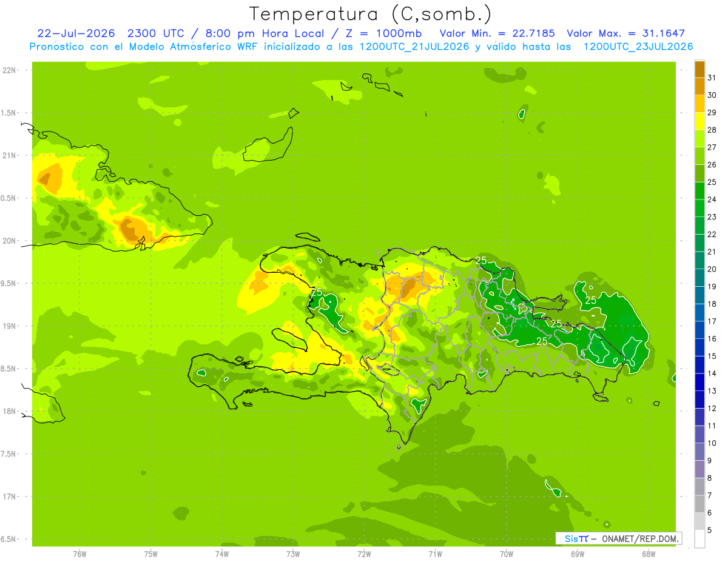The image size is (728, 562).
Task: Click the '2300 UTC' time label
Action: [x=157, y=33]
